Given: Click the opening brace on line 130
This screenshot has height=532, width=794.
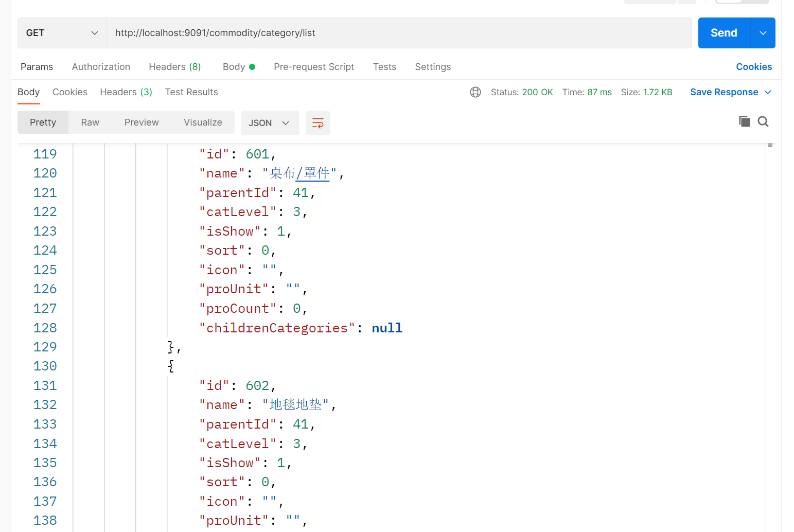Looking at the screenshot, I should pyautogui.click(x=171, y=366).
